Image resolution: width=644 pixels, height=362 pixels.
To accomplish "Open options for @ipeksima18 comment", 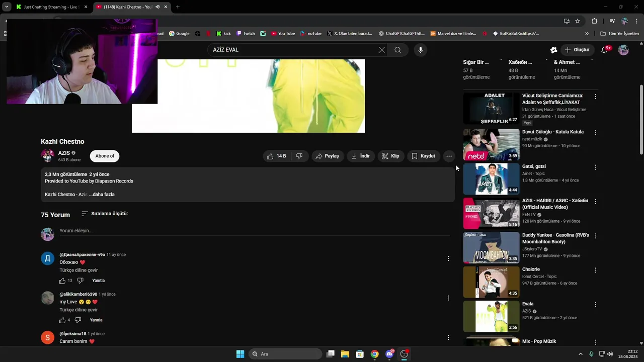I will point(448,338).
